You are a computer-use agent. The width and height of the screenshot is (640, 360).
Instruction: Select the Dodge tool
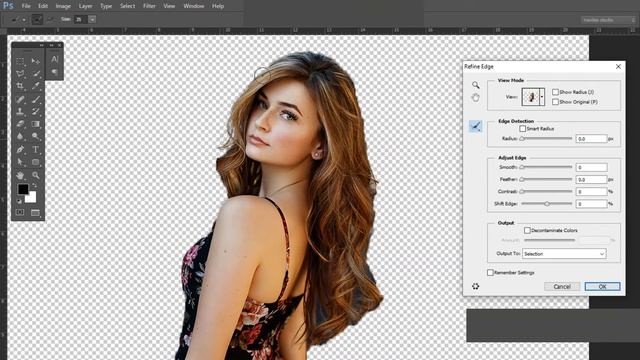point(36,136)
